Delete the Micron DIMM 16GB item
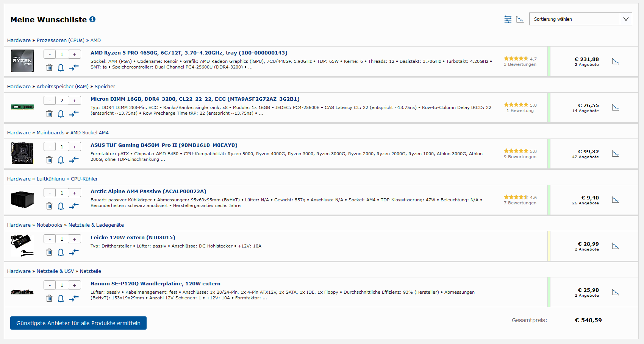Viewport: 644px width, 344px height. point(49,114)
